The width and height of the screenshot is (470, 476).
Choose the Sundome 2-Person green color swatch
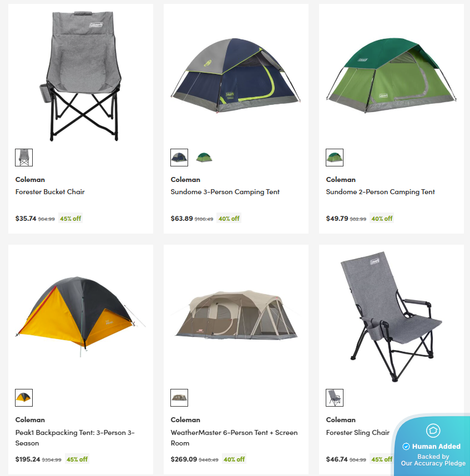[x=335, y=158]
